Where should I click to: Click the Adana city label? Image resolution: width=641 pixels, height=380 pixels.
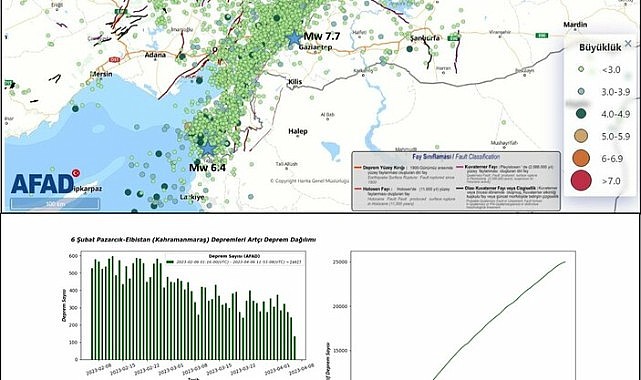(x=155, y=55)
